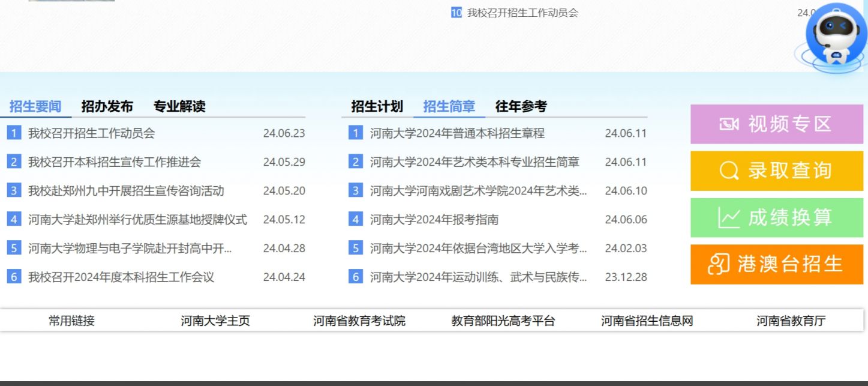Open 河南大学2024年依据台湾地区大学入学考... item
Screen dimensions: 868x386
click(x=479, y=249)
